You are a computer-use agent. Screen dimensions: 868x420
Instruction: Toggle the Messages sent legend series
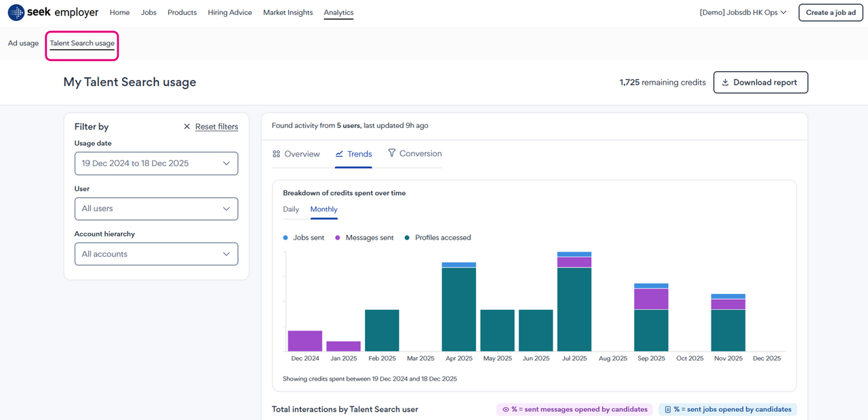364,238
